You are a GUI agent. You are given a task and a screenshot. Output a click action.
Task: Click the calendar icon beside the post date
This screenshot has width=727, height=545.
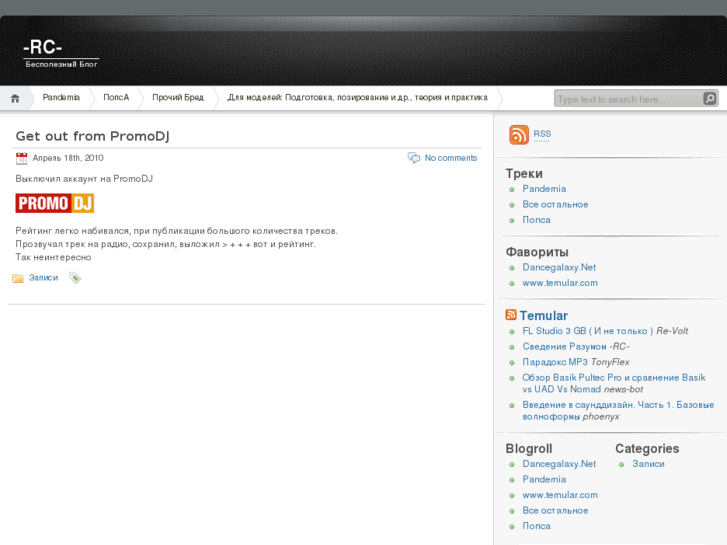click(x=21, y=158)
